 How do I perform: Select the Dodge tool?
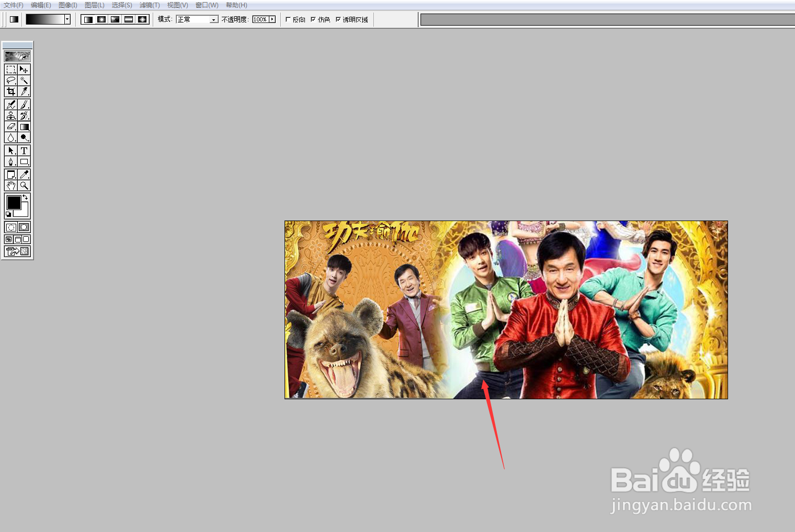24,137
